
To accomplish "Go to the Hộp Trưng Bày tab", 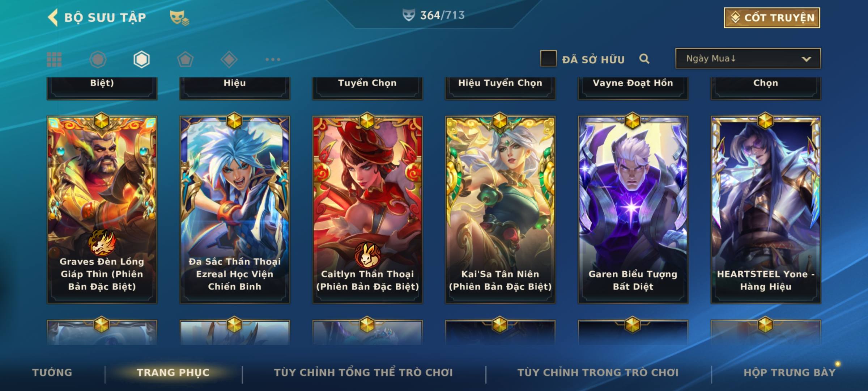I will 790,372.
